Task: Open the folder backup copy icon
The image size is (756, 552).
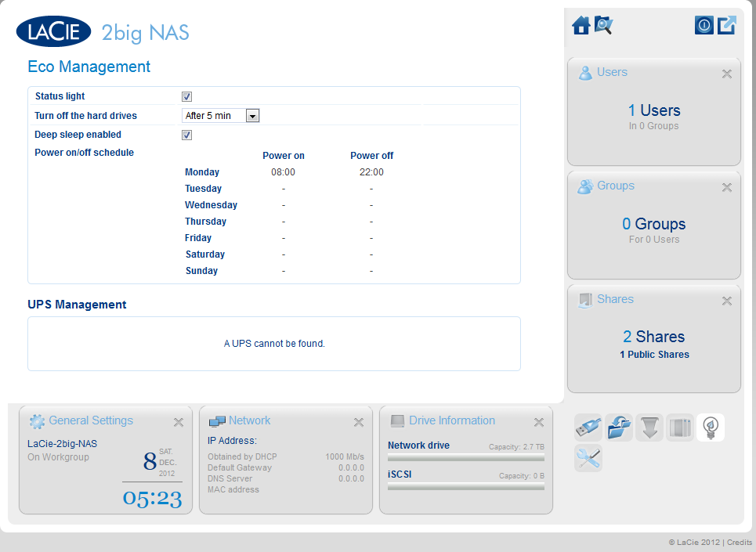Action: click(x=619, y=428)
